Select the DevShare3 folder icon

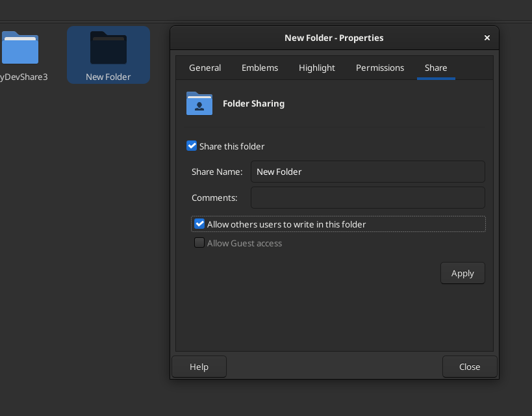[19, 47]
